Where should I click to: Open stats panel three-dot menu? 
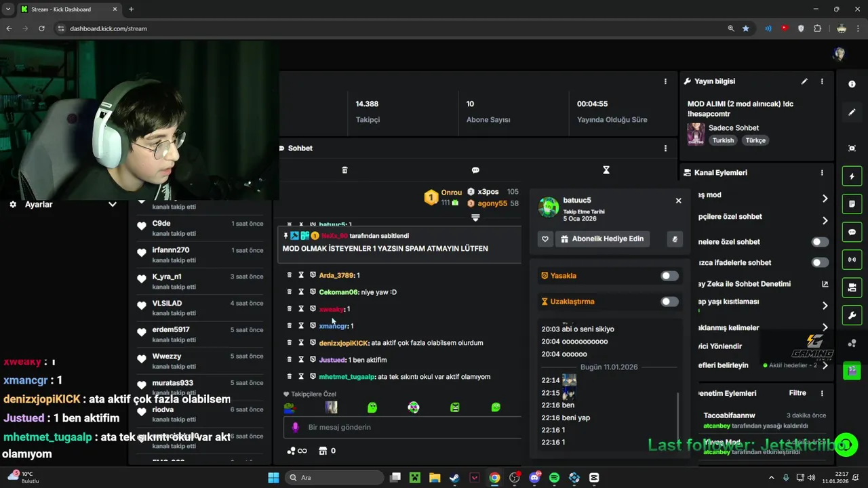[665, 81]
